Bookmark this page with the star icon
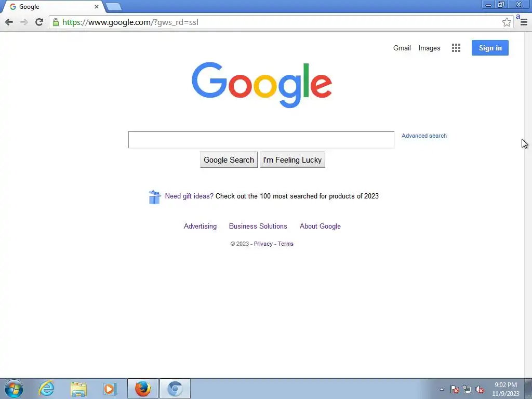The height and width of the screenshot is (399, 532). point(507,22)
